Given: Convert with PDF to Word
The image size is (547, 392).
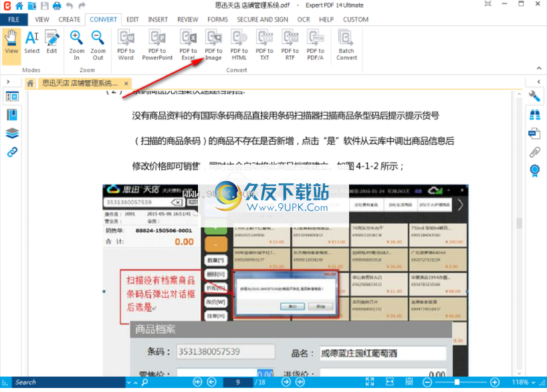Looking at the screenshot, I should coord(126,45).
